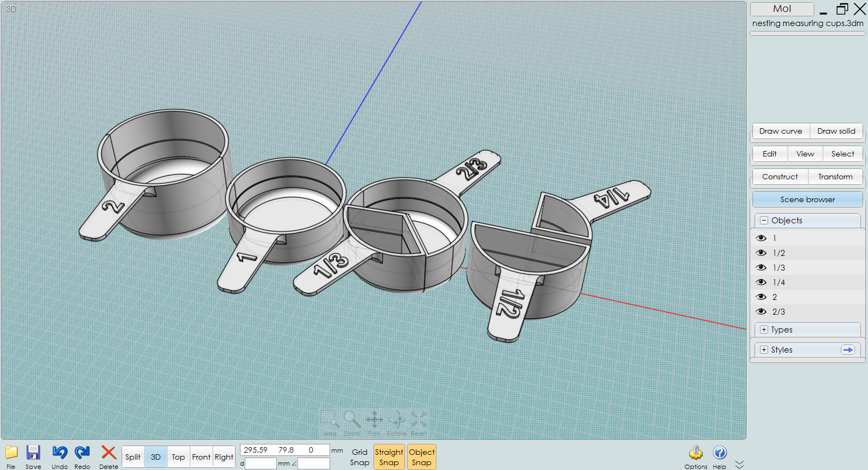Toggle visibility of object 1
This screenshot has width=868, height=470.
(x=761, y=238)
